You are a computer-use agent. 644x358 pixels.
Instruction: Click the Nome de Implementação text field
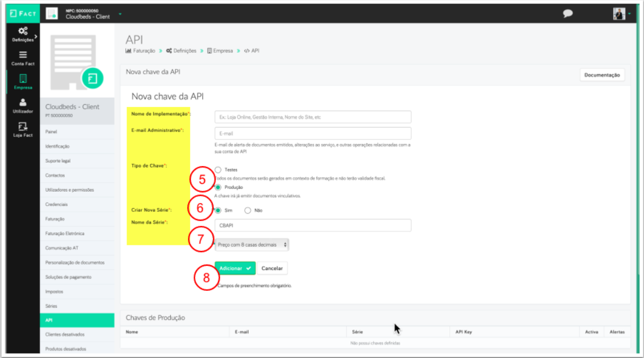tap(313, 117)
